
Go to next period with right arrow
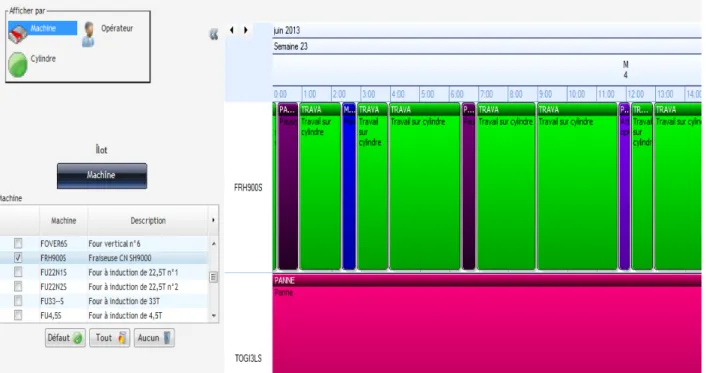coord(245,30)
